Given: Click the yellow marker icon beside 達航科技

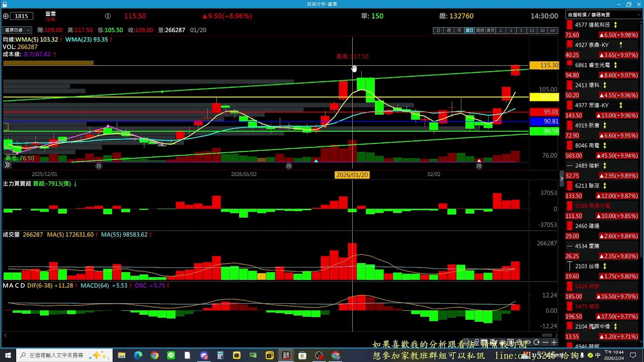Looking at the screenshot, I should click(x=615, y=25).
